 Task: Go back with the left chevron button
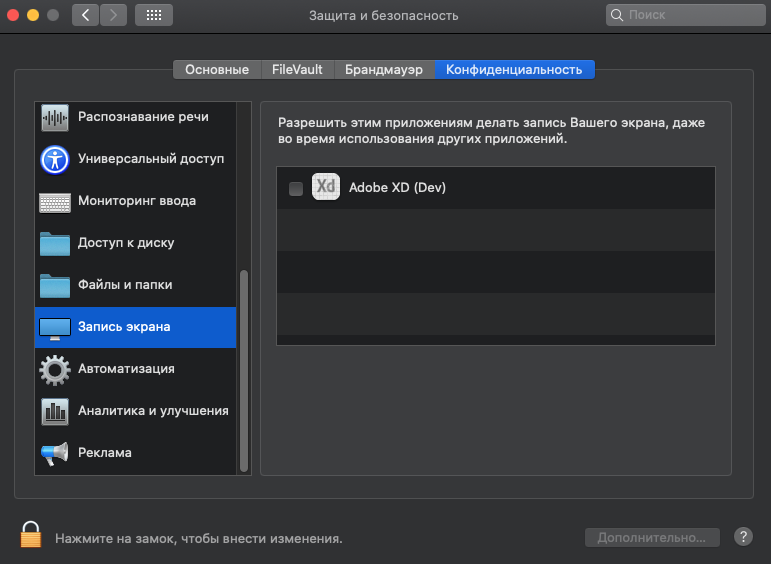85,15
